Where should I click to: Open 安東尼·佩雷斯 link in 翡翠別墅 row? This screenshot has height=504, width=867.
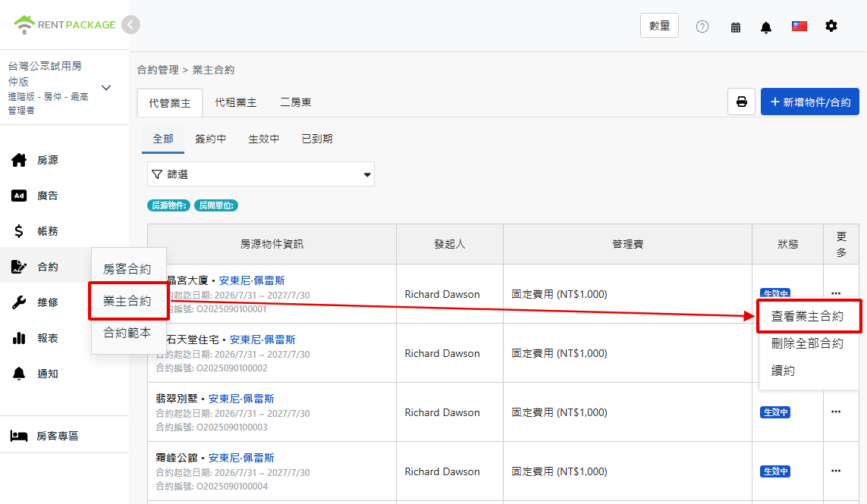(x=241, y=399)
